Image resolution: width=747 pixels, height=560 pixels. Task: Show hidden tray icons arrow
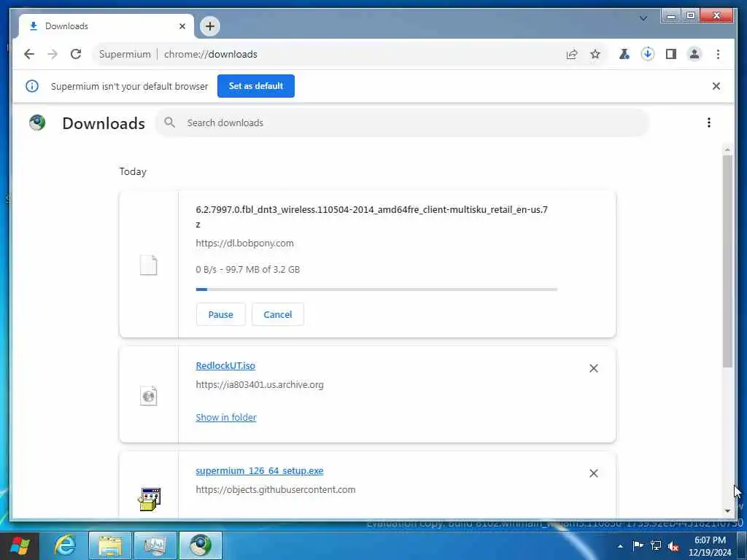click(620, 546)
